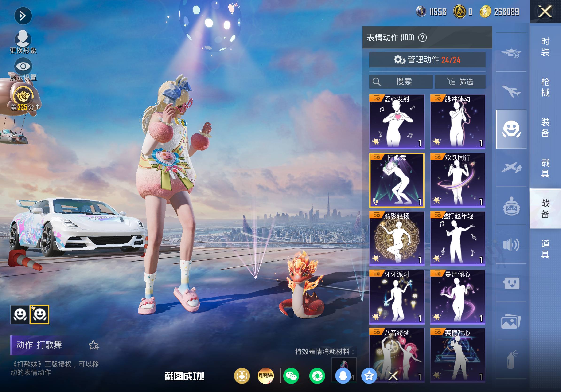The height and width of the screenshot is (392, 561).
Task: Select the 赛博甜心 emote card
Action: click(458, 355)
